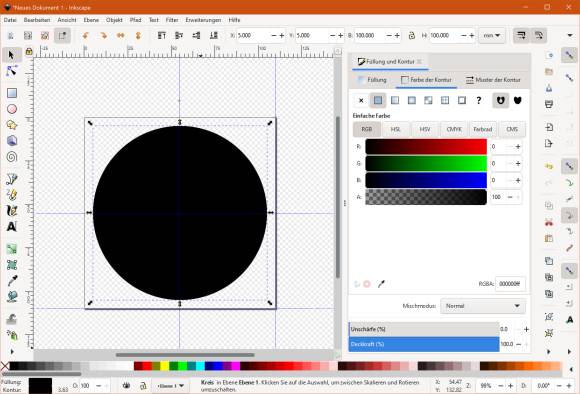Pick color with dialog eyedropper icon
Image resolution: width=580 pixels, height=394 pixels.
[x=381, y=284]
